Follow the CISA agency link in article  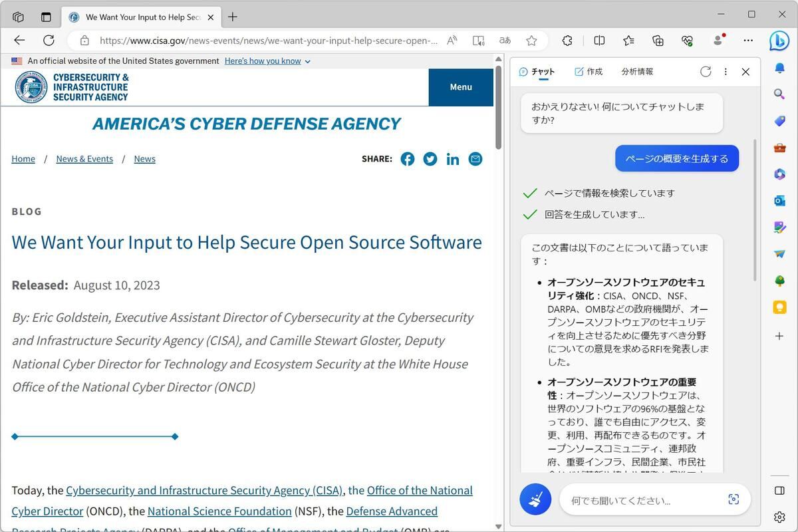click(204, 491)
